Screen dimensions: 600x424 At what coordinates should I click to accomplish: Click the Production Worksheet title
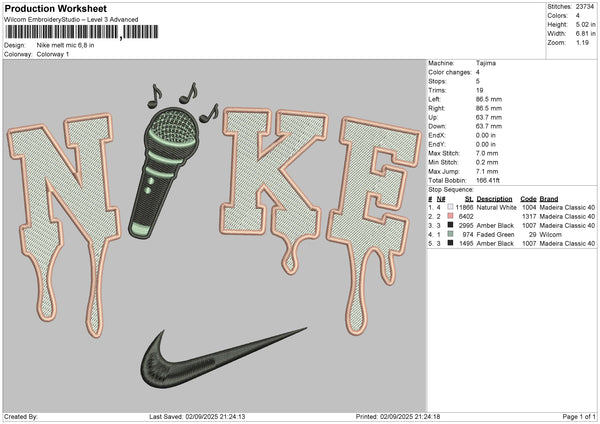(x=50, y=9)
